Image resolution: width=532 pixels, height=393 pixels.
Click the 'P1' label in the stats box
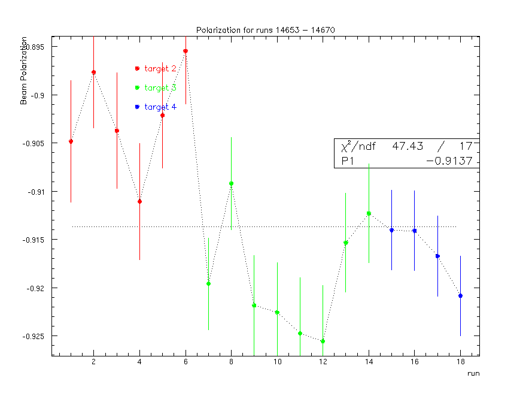(348, 161)
